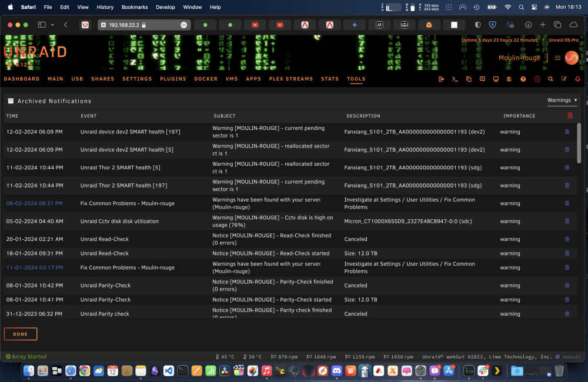Image resolution: width=588 pixels, height=382 pixels.
Task: Click the Done button
Action: tap(21, 334)
